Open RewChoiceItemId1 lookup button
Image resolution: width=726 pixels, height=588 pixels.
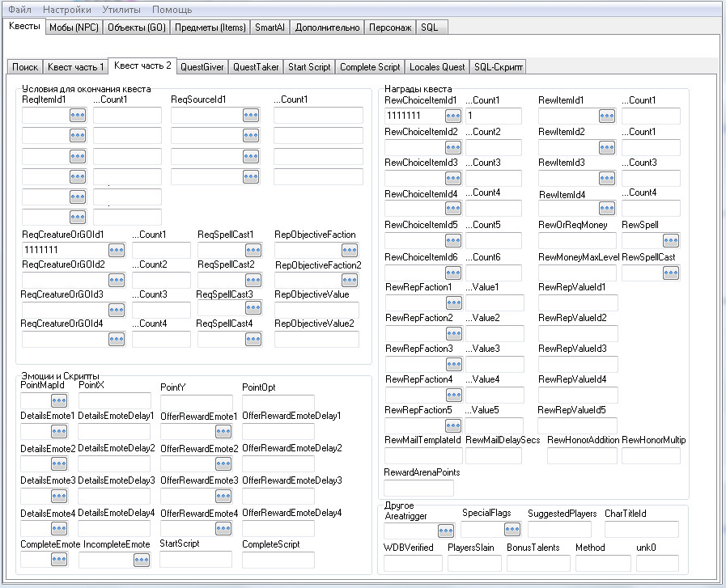[x=452, y=116]
